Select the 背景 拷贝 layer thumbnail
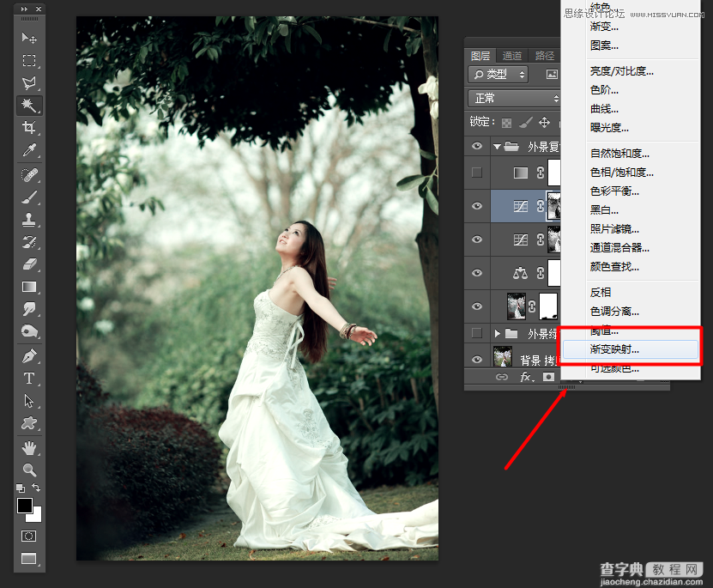The height and width of the screenshot is (588, 713). point(503,356)
